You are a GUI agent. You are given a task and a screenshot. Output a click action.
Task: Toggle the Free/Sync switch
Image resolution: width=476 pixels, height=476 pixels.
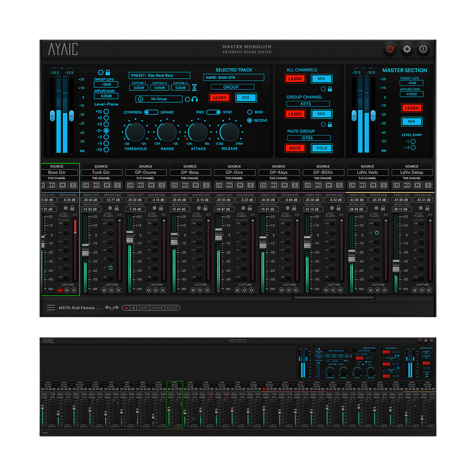(213, 112)
